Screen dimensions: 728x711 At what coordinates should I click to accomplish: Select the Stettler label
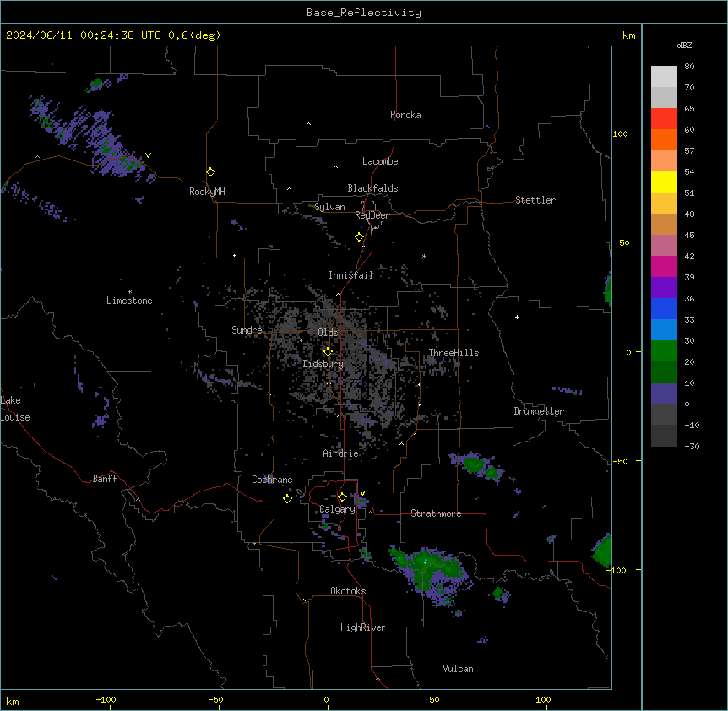[x=535, y=200]
